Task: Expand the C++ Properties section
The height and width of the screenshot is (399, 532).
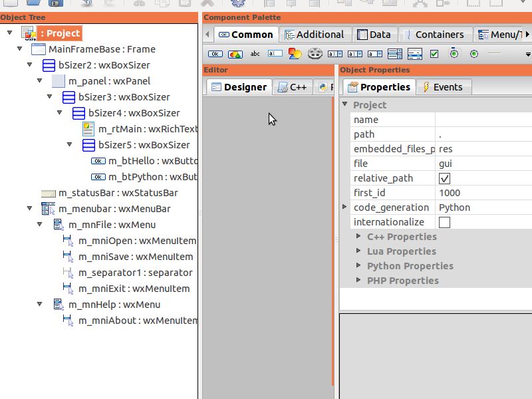Action: (359, 237)
